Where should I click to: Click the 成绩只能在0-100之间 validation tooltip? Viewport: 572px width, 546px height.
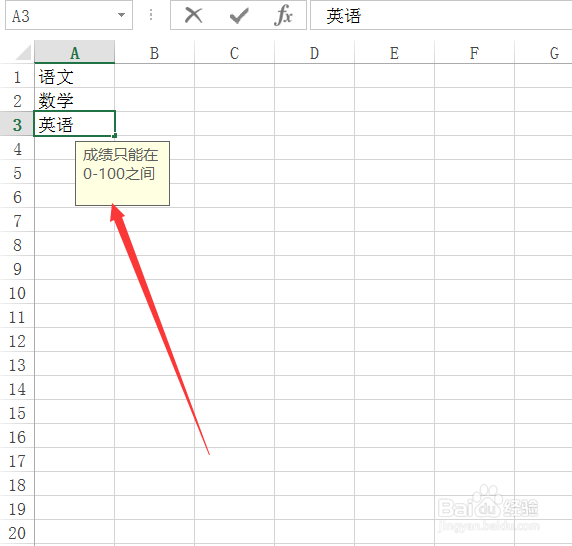pyautogui.click(x=123, y=173)
